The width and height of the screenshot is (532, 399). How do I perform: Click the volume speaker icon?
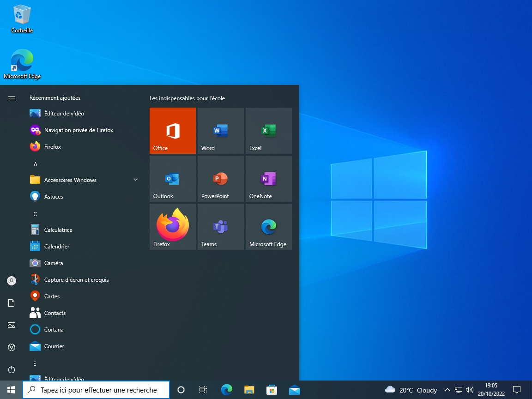(x=470, y=390)
